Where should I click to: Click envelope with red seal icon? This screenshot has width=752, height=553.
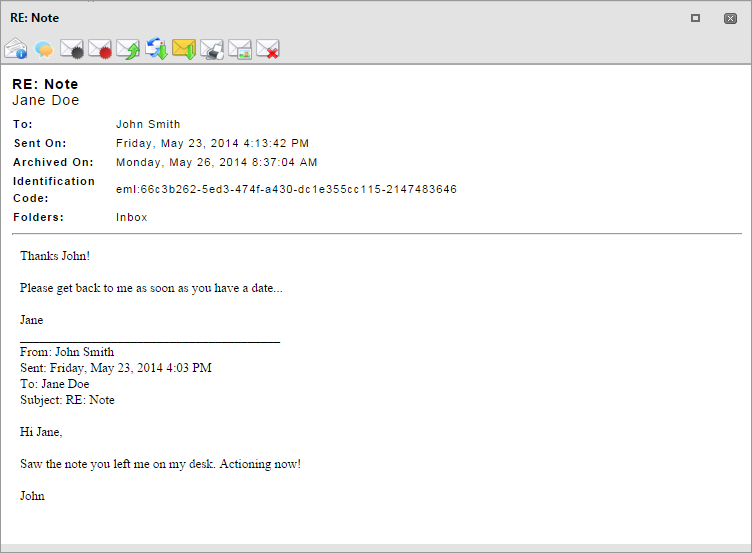pyautogui.click(x=100, y=49)
